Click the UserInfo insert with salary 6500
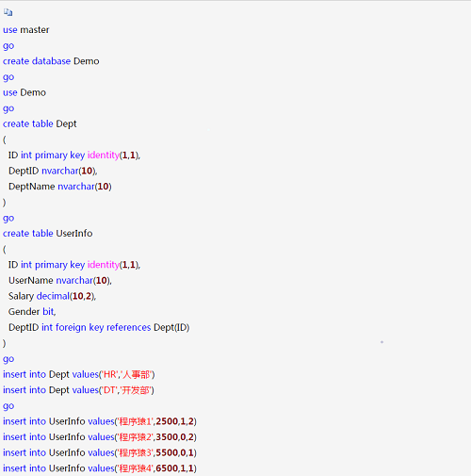471x476 pixels. [100, 468]
